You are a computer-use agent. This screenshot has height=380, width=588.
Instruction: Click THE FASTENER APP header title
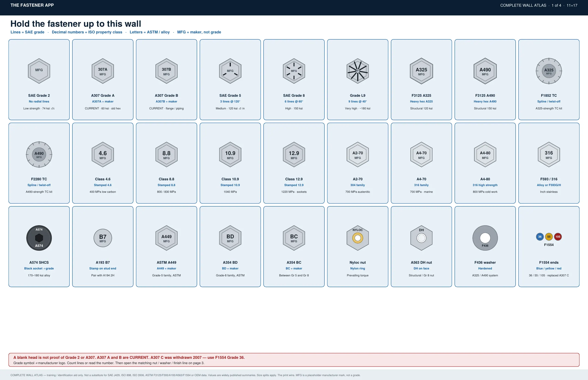click(x=32, y=5)
